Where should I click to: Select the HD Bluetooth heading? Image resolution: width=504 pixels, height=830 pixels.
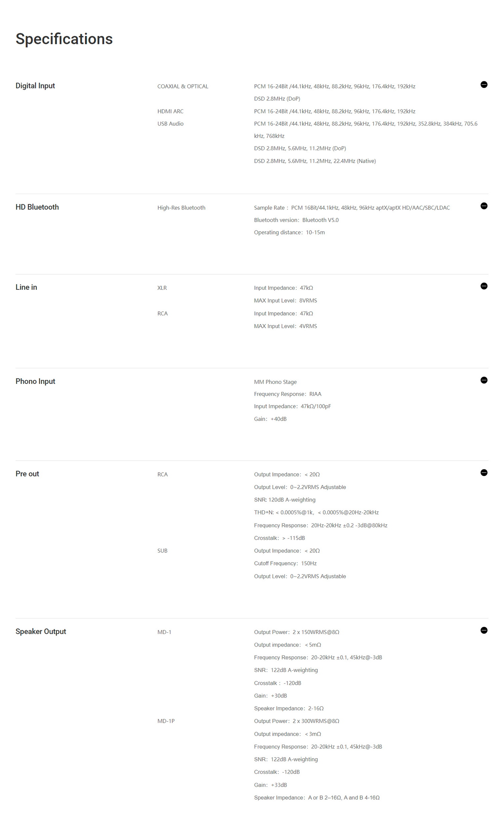(37, 207)
